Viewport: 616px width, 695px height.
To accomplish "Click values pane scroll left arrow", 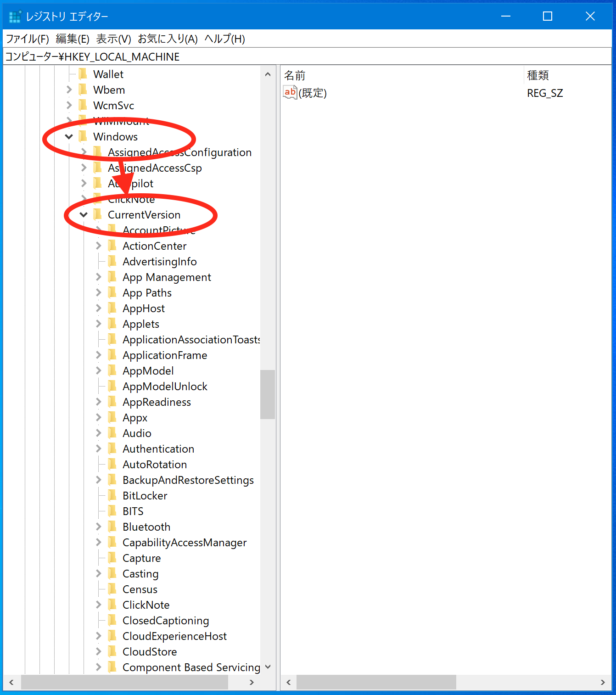I will [x=289, y=682].
